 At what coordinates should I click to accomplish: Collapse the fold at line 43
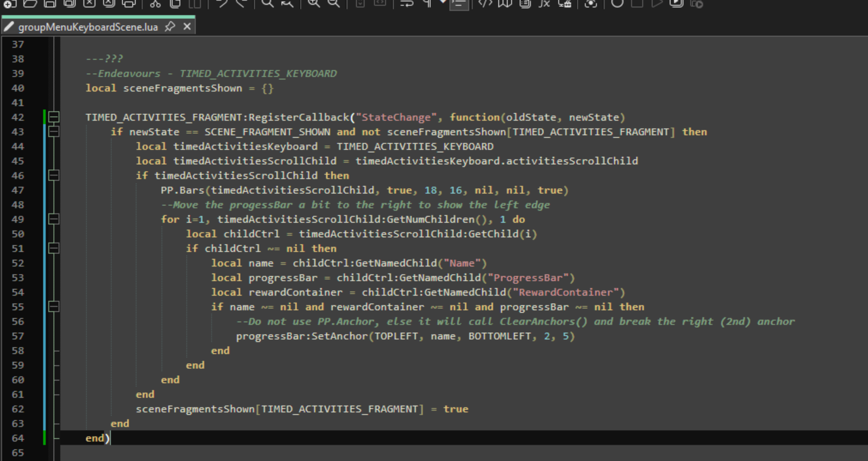54,132
